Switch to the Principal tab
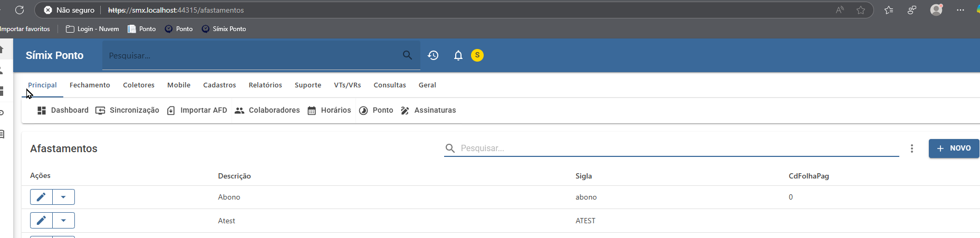Image resolution: width=980 pixels, height=238 pixels. [42, 85]
